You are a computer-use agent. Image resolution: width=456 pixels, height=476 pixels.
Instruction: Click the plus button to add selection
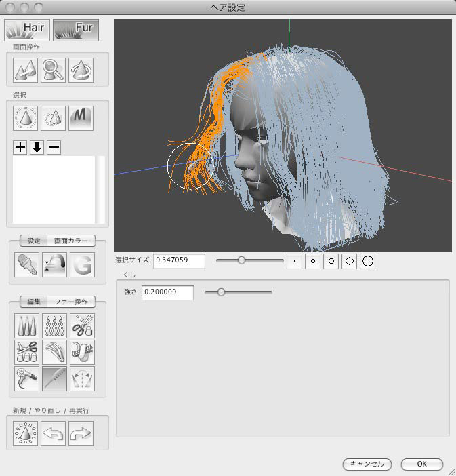click(20, 148)
